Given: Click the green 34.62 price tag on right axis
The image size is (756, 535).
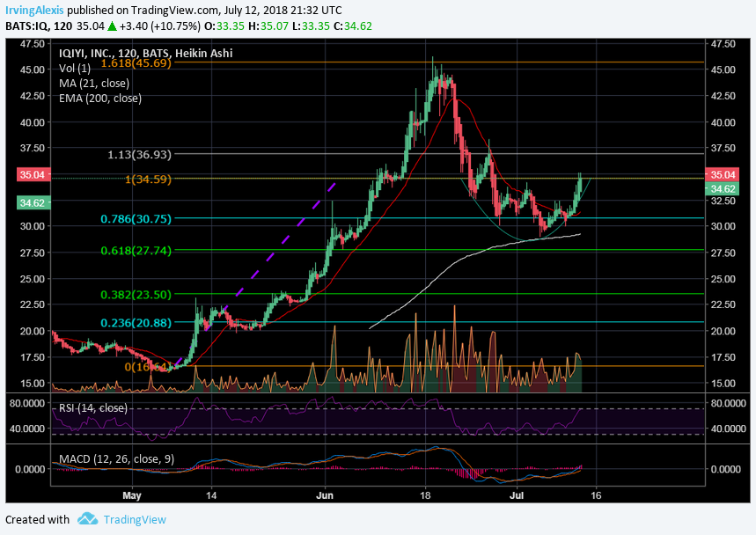Looking at the screenshot, I should pyautogui.click(x=722, y=189).
